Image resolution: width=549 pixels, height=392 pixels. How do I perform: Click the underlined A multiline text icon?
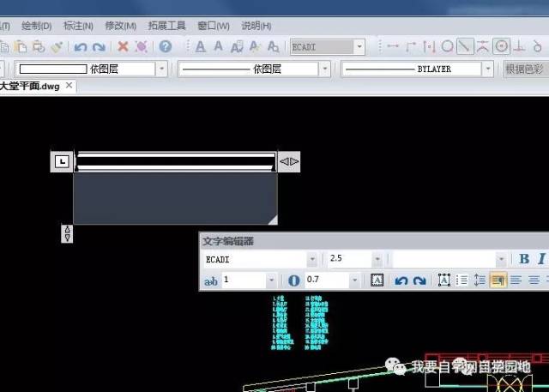click(x=200, y=46)
